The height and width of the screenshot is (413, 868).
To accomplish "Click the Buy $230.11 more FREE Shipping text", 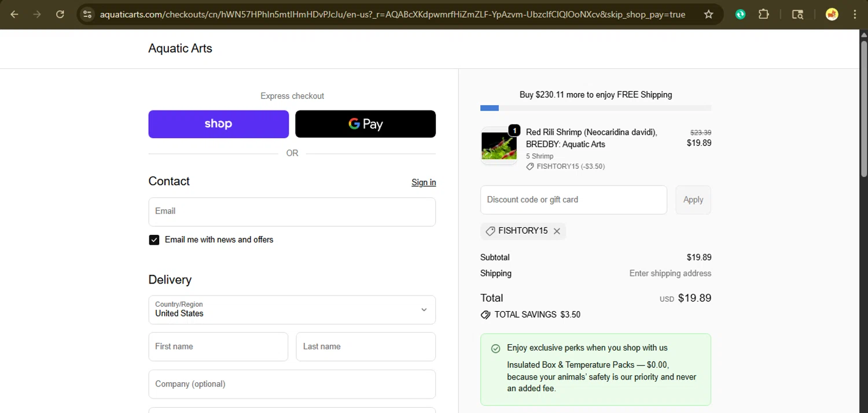I will (595, 95).
